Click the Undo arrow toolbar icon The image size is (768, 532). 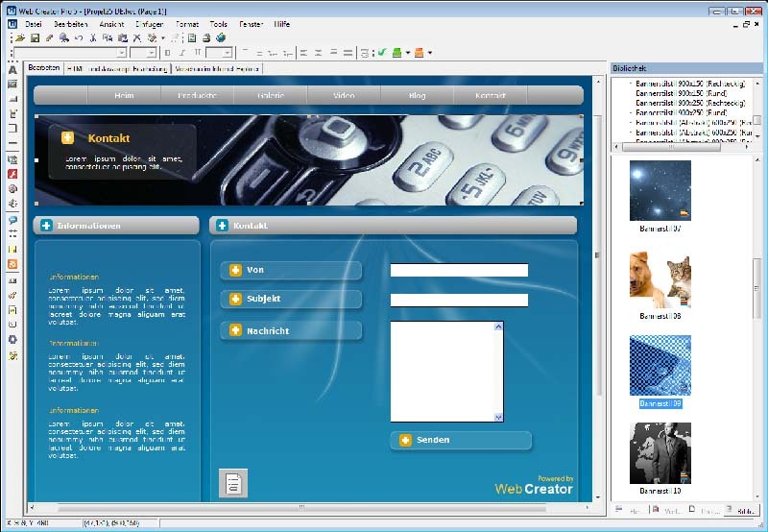point(79,37)
